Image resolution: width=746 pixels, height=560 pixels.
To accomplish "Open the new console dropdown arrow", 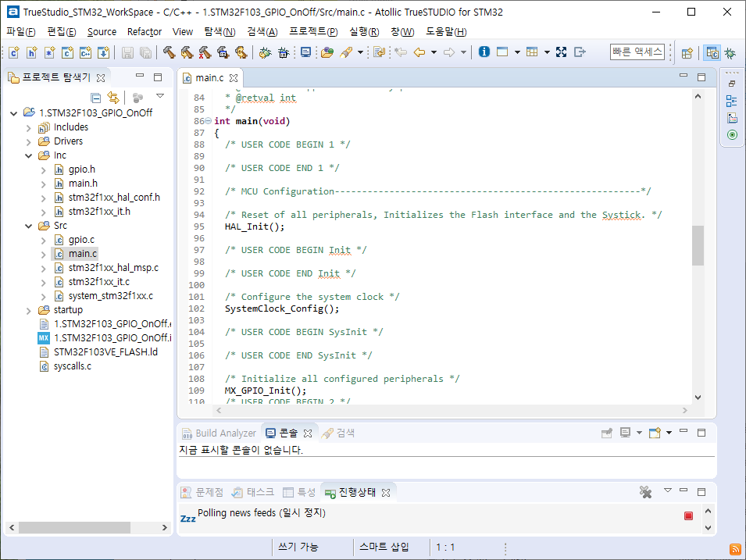I will (669, 433).
